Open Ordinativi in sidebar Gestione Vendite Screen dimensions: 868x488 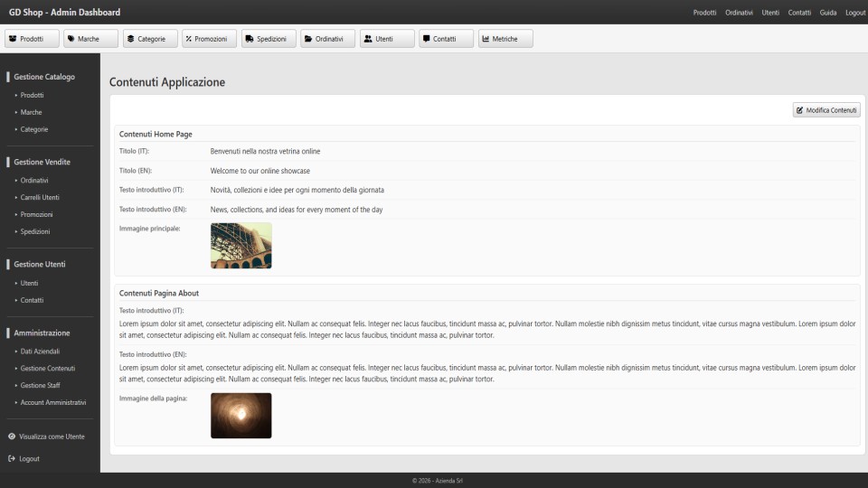34,181
